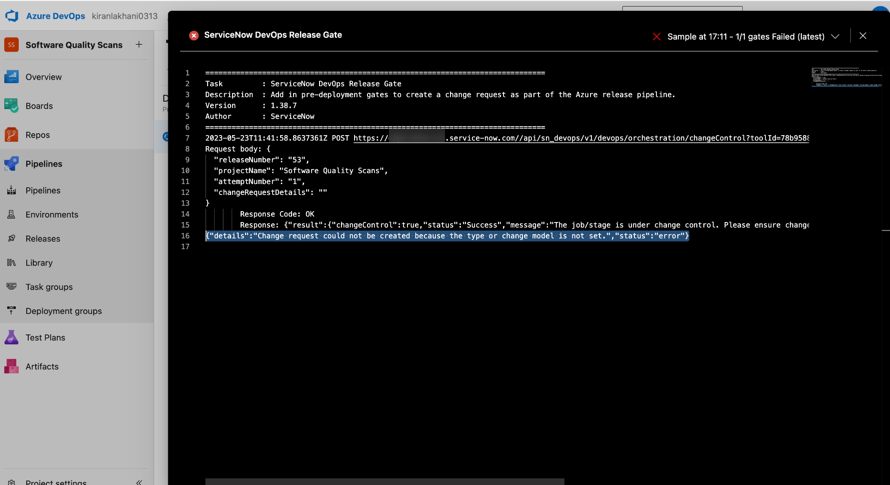Image resolution: width=890 pixels, height=485 pixels.
Task: Open kiranlakhani0313 organization link
Action: 124,16
